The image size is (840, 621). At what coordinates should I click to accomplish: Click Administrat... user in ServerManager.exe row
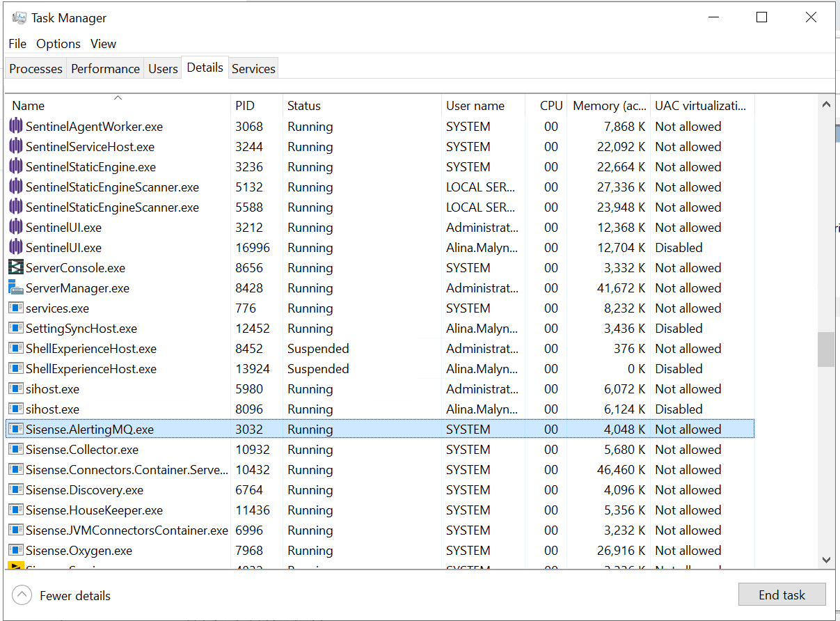[x=482, y=288]
